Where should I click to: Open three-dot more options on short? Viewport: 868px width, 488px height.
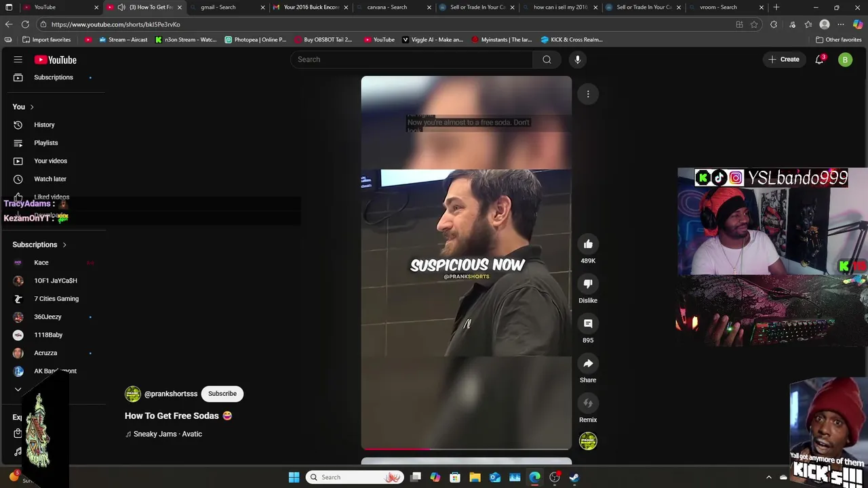588,94
